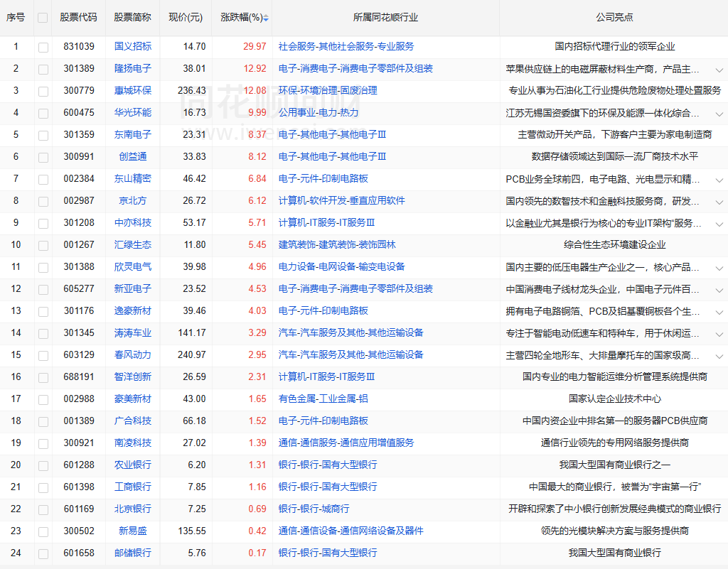
Task: Expand the 春风动力 company highlight
Action: point(719,356)
